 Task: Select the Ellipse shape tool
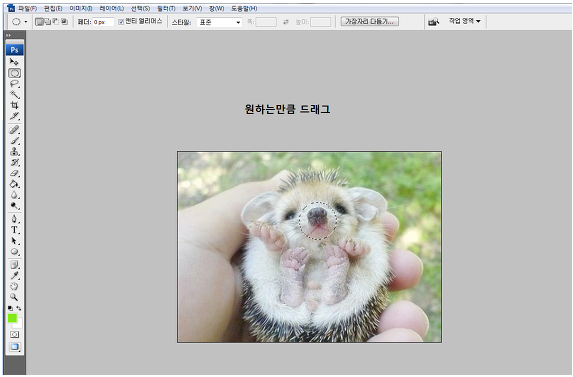click(14, 252)
